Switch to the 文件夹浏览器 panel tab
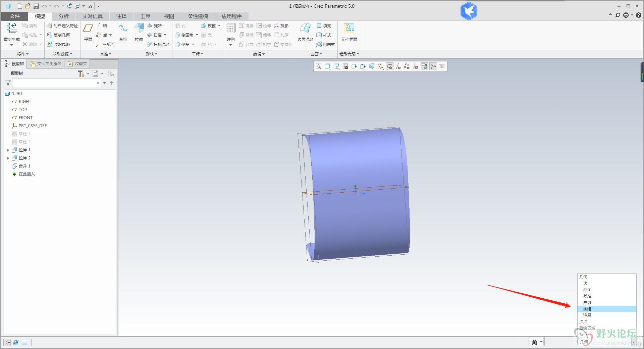This screenshot has height=349, width=644. [46, 64]
